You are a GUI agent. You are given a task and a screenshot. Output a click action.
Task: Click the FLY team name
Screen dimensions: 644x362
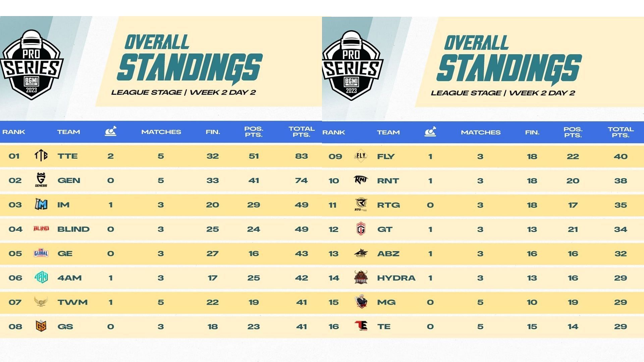(x=386, y=157)
